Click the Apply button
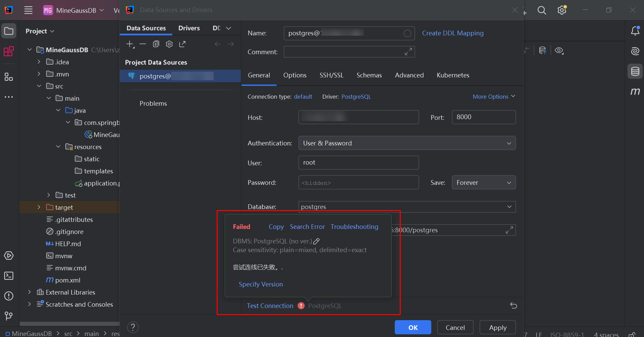The width and height of the screenshot is (644, 337). pos(498,327)
